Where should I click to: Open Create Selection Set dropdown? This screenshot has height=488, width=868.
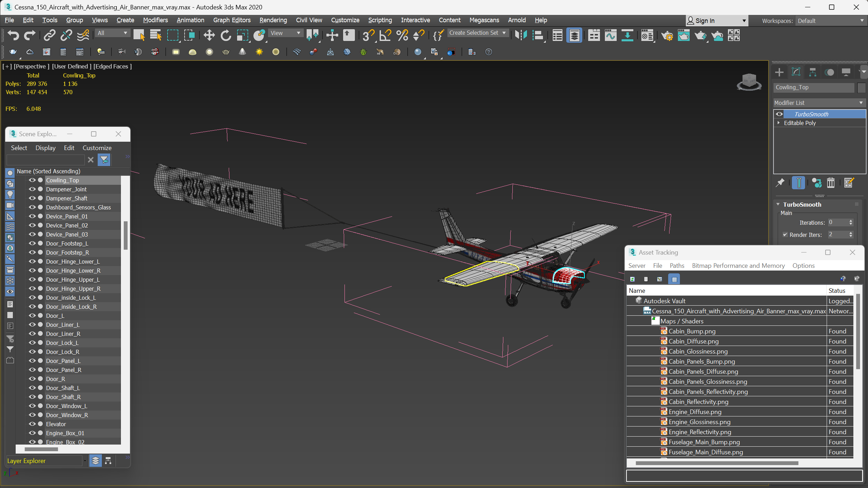478,33
